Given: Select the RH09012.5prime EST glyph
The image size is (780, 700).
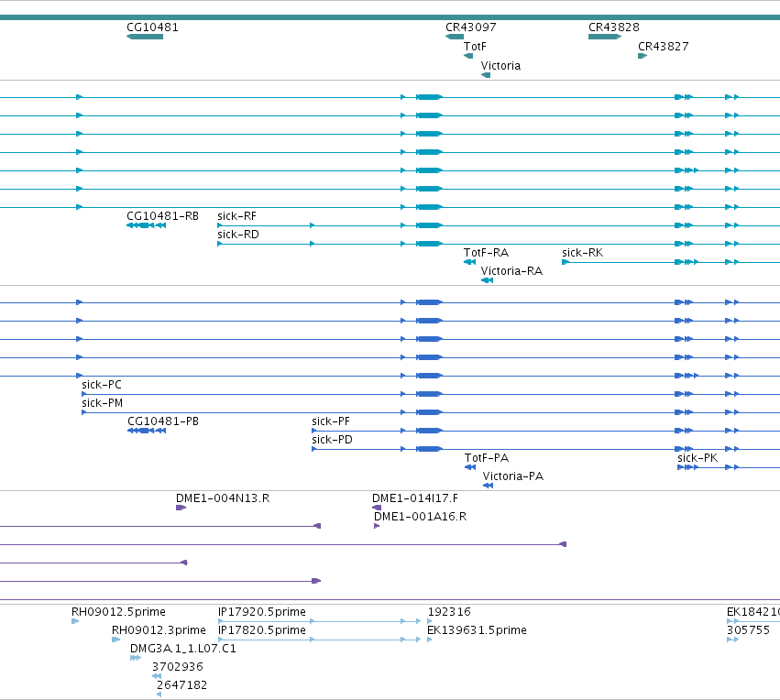Looking at the screenshot, I should pyautogui.click(x=75, y=621).
